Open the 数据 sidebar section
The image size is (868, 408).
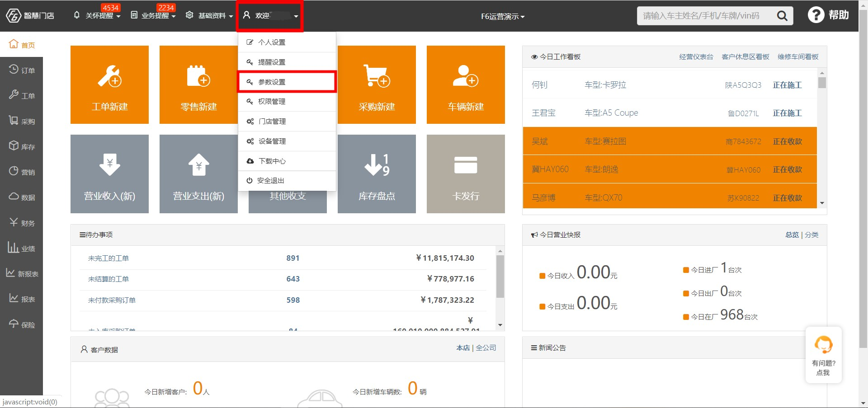click(x=21, y=197)
